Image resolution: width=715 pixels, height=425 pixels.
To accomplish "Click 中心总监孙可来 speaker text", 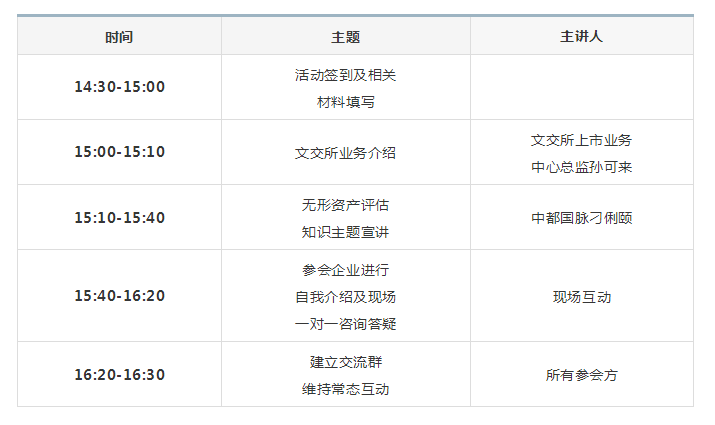I will pyautogui.click(x=582, y=167).
